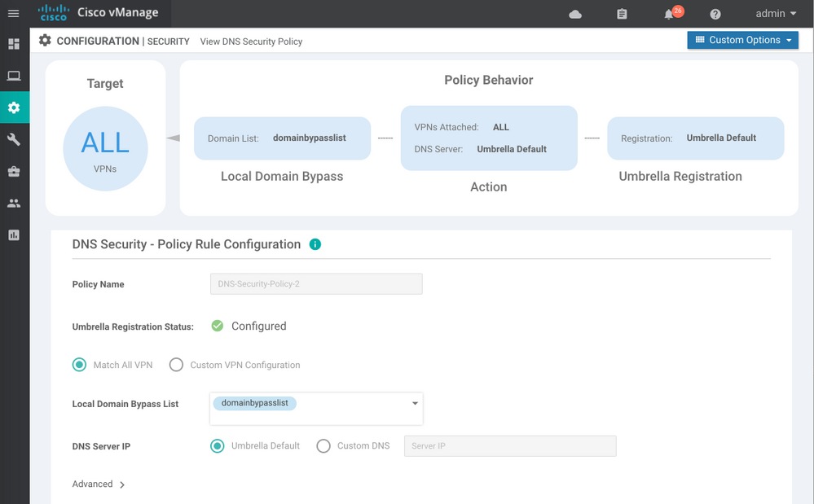Select the Configuration gear sidebar icon

(14, 107)
